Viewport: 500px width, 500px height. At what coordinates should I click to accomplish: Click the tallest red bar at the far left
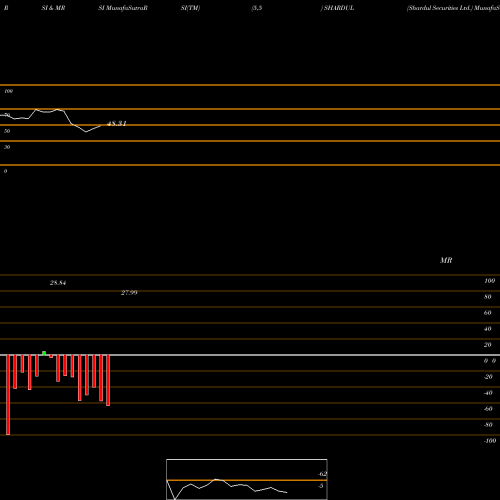[x=8, y=395]
